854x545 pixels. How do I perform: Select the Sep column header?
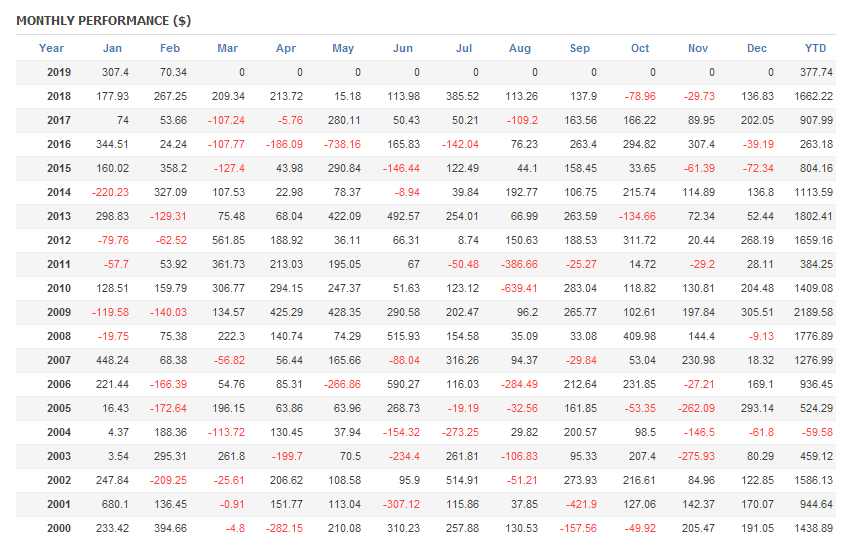click(580, 48)
